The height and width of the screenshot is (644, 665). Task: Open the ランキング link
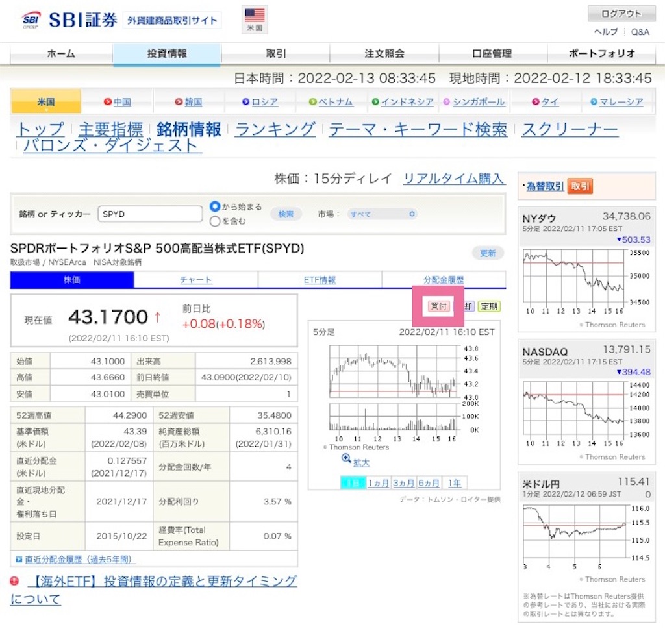(x=275, y=129)
